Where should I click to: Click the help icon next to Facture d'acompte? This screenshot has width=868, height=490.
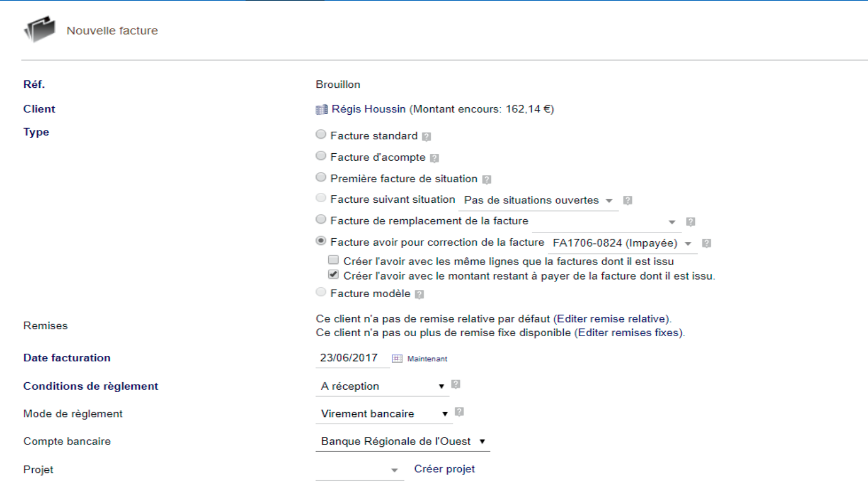coord(434,158)
